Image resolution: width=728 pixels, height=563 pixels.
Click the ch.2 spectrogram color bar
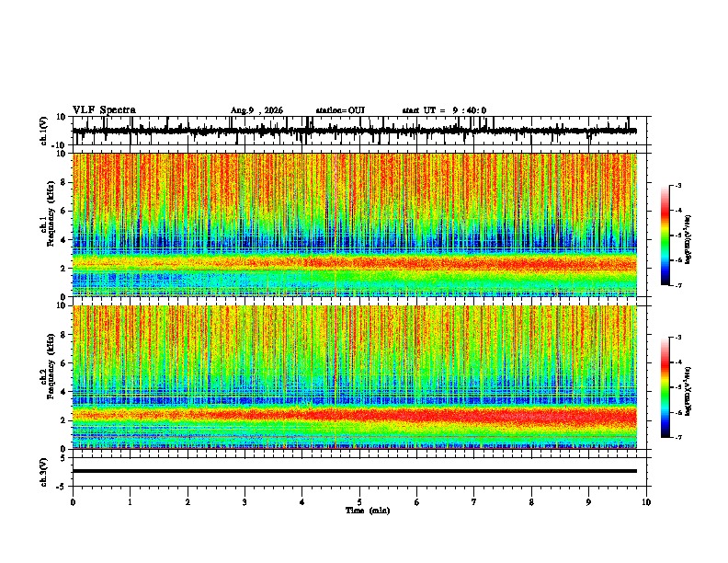(x=665, y=387)
